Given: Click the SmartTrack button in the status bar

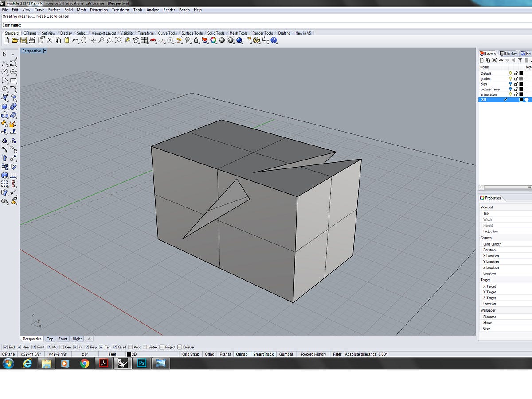Looking at the screenshot, I should [263, 354].
